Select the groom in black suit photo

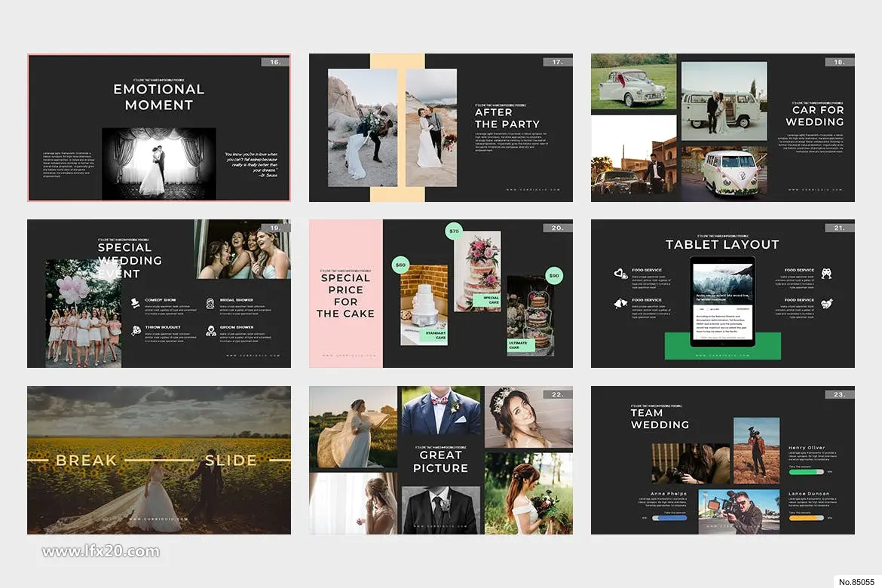[x=441, y=510]
